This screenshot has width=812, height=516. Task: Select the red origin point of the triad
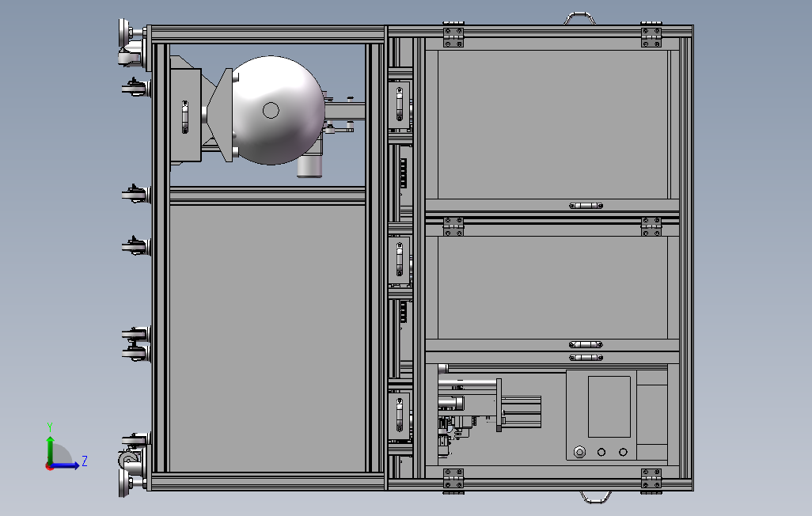(49, 467)
